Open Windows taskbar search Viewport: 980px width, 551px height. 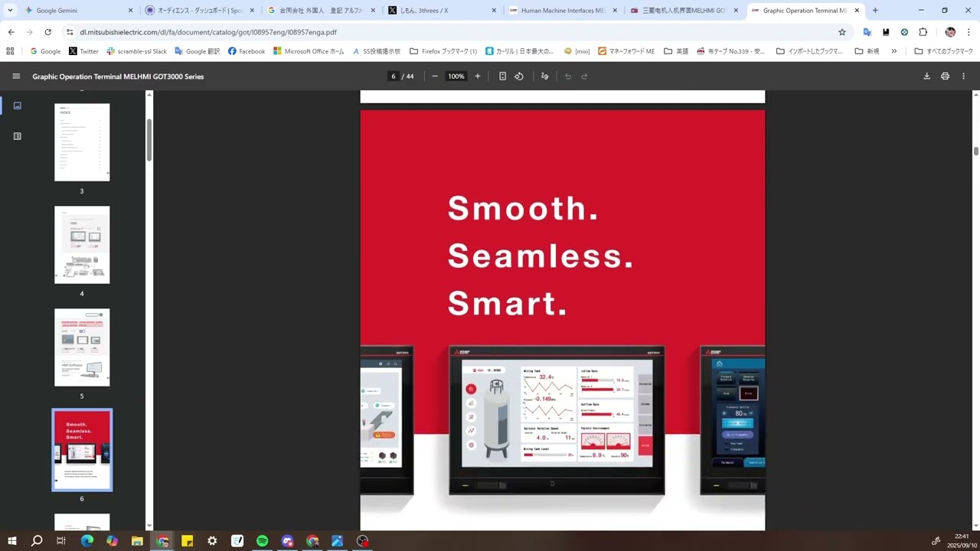(x=37, y=541)
